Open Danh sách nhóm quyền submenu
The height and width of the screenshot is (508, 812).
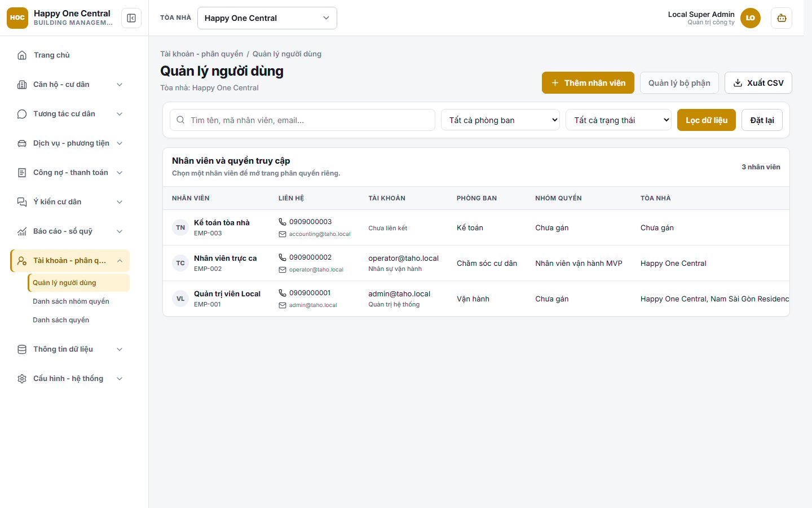click(71, 301)
